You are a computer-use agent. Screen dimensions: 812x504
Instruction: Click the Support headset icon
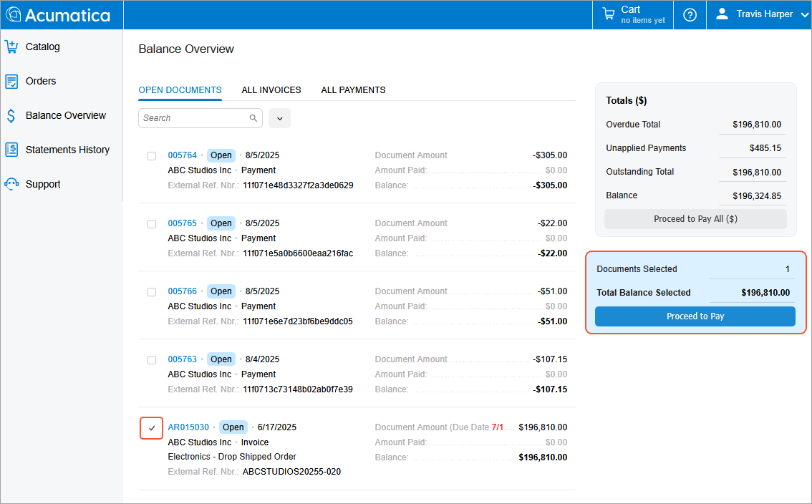pos(11,184)
